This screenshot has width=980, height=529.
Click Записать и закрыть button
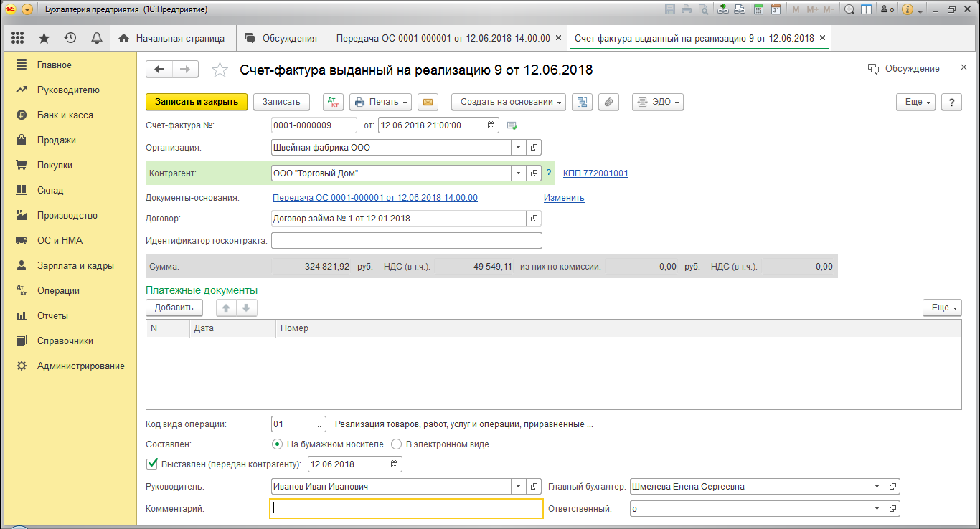pos(197,102)
